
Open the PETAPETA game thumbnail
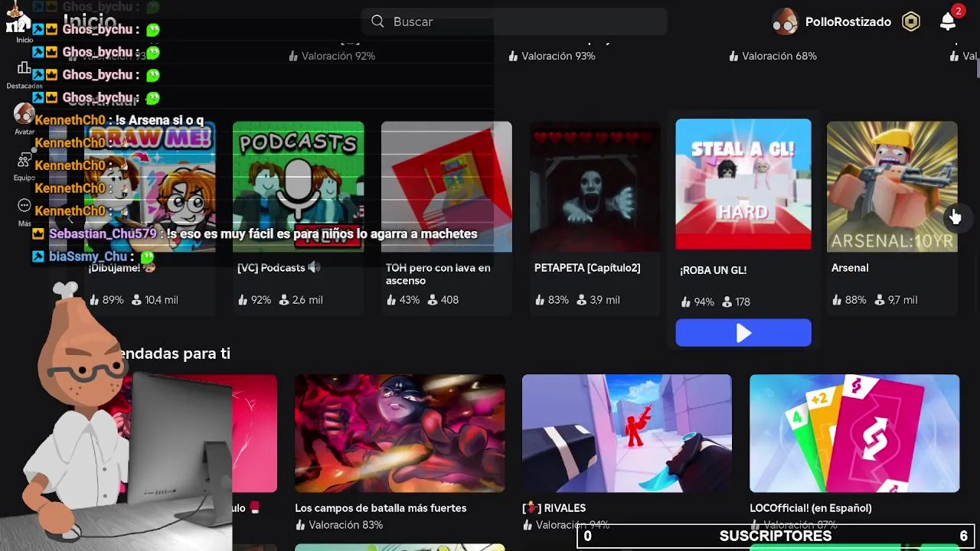595,187
